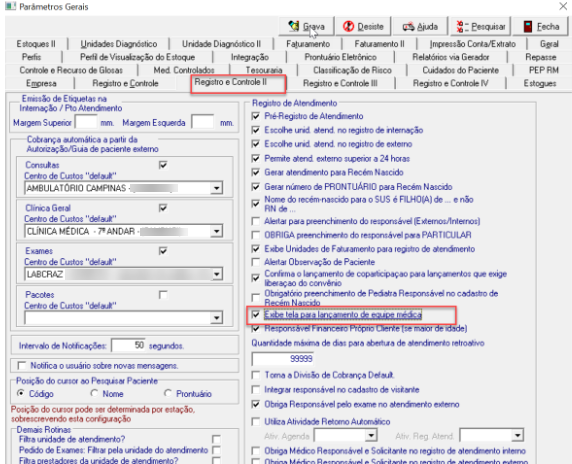The width and height of the screenshot is (572, 464).
Task: Enable the Pacotes checkbox
Action: coord(163,294)
